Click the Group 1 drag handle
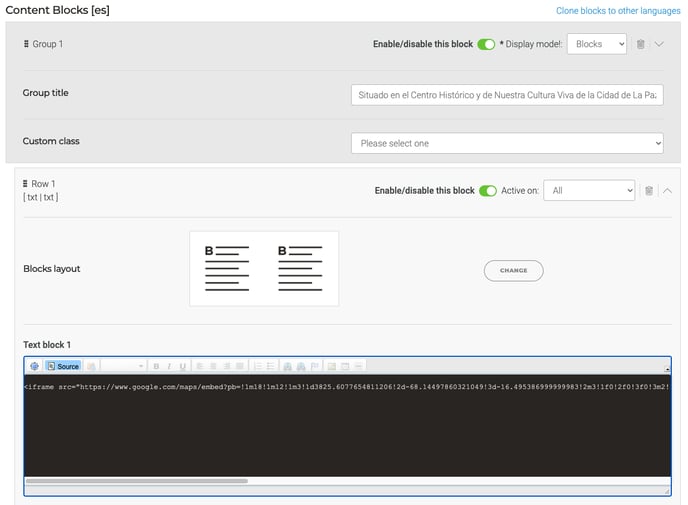Screen dimensions: 688x505 (25, 45)
